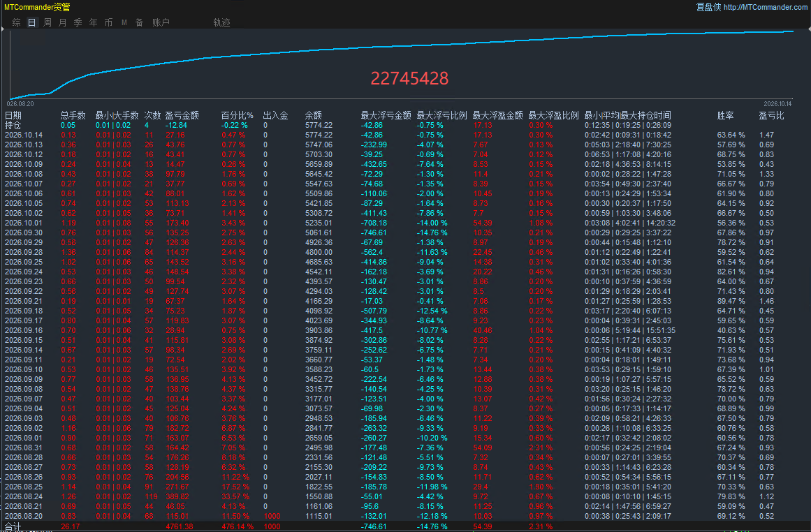This screenshot has height=532, width=811.
Task: Click the -14.00 % floating loss cell
Action: click(x=432, y=223)
